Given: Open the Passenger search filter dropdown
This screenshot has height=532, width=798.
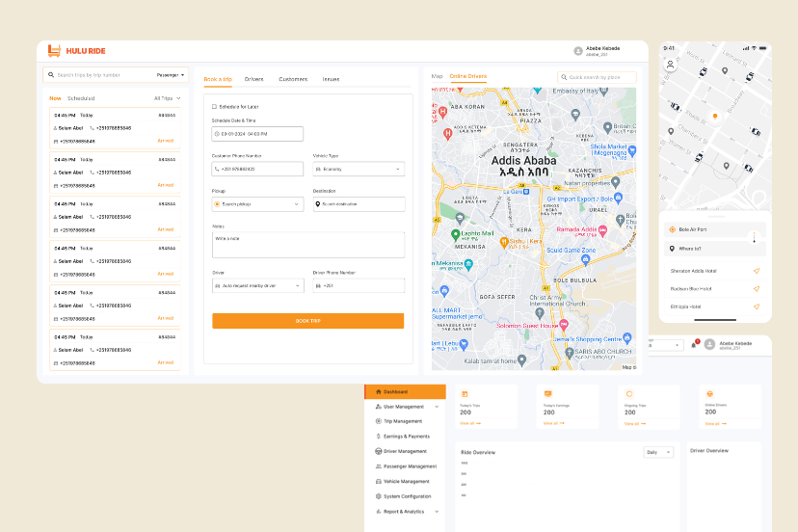Looking at the screenshot, I should point(171,75).
